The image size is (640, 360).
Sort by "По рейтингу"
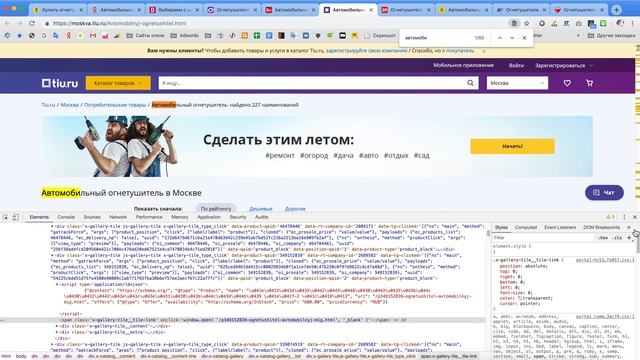216,209
